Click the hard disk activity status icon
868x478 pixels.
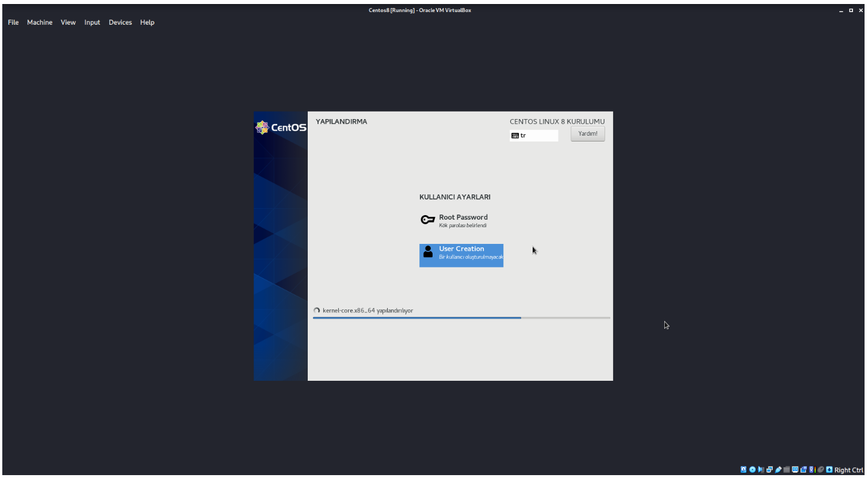tap(744, 469)
